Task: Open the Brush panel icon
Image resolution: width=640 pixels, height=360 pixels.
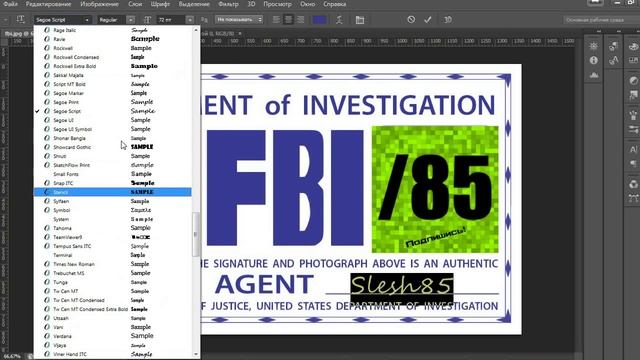Action: (x=633, y=115)
